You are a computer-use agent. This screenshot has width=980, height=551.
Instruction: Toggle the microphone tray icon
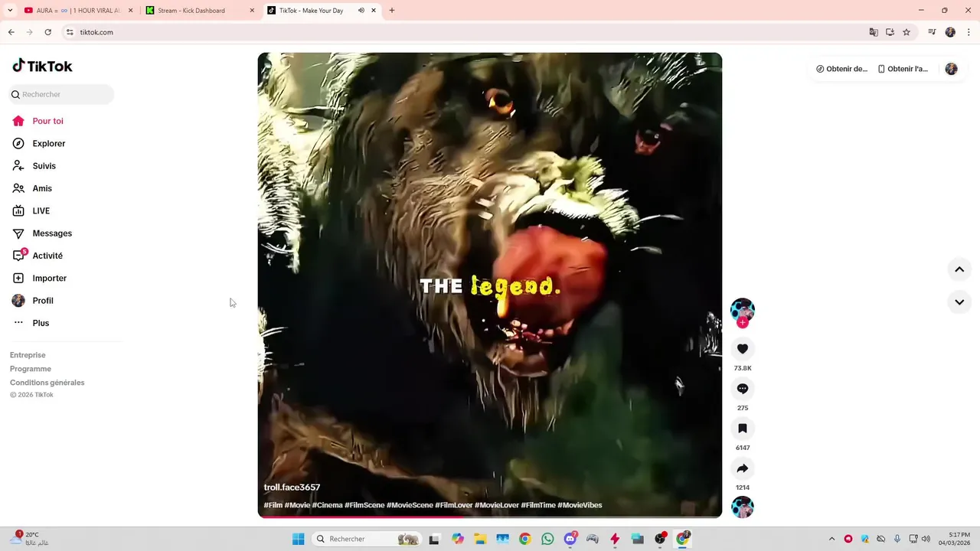coord(897,539)
